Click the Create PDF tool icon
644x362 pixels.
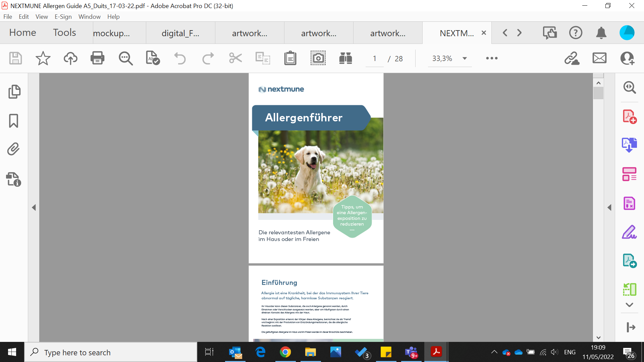[629, 116]
